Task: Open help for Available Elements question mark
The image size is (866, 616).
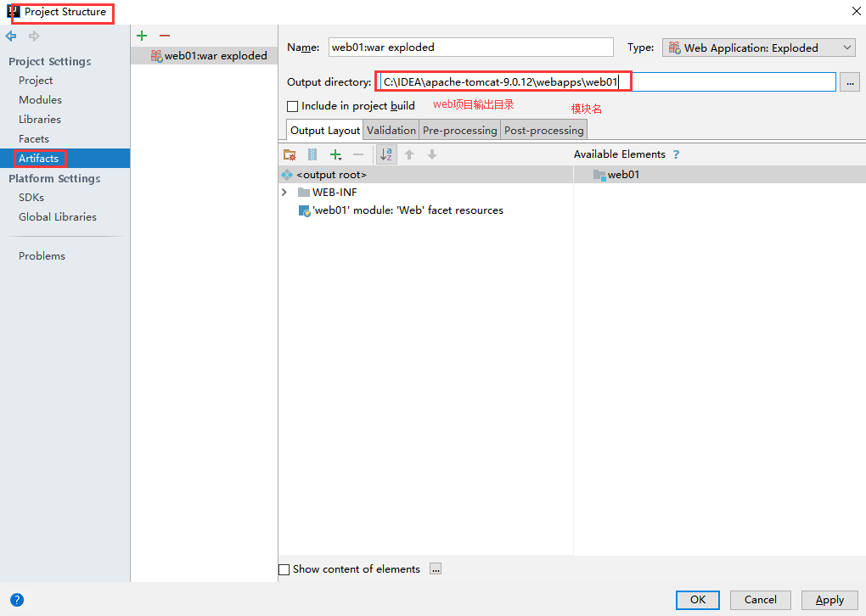Action: click(x=676, y=154)
